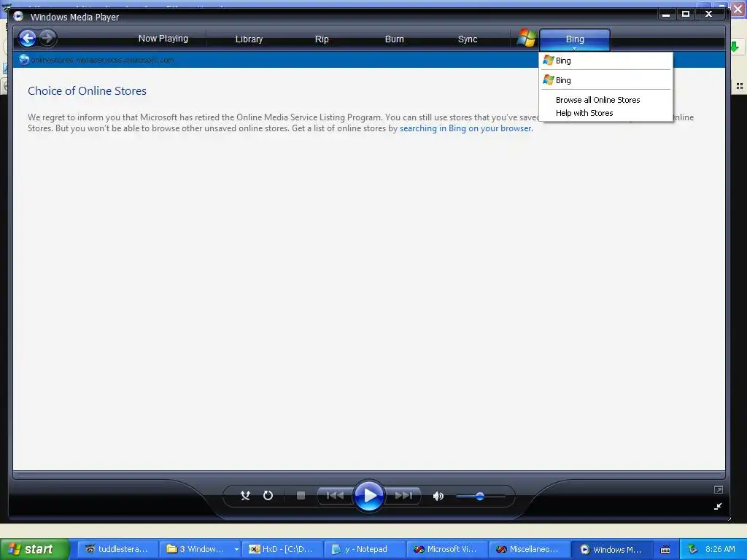
Task: Open the tuddlestera taskbar button
Action: [x=117, y=549]
